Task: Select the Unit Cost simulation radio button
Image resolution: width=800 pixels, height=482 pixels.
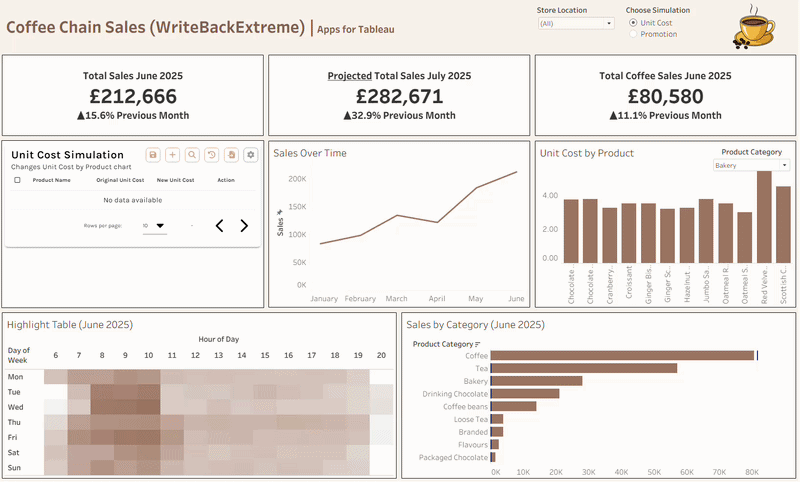Action: tap(633, 23)
